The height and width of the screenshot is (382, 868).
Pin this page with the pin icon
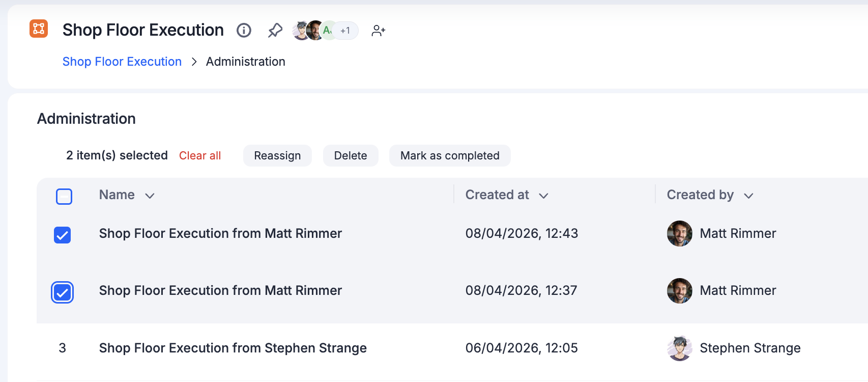[275, 31]
